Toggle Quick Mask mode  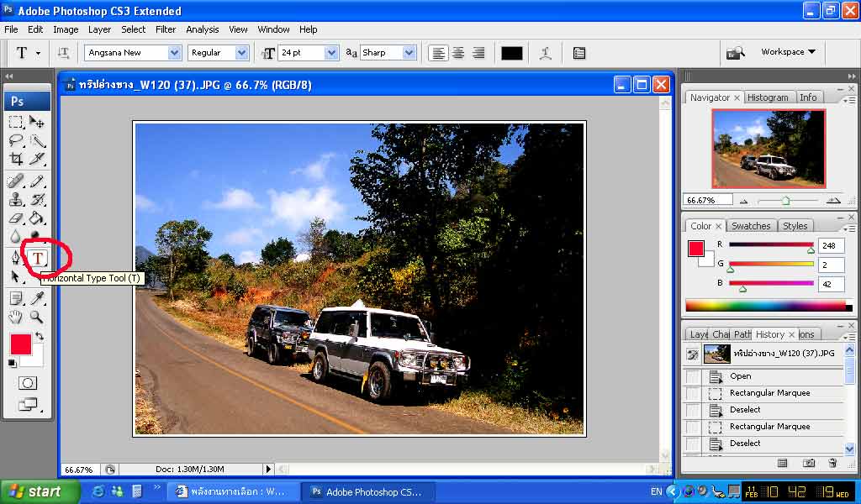point(28,383)
